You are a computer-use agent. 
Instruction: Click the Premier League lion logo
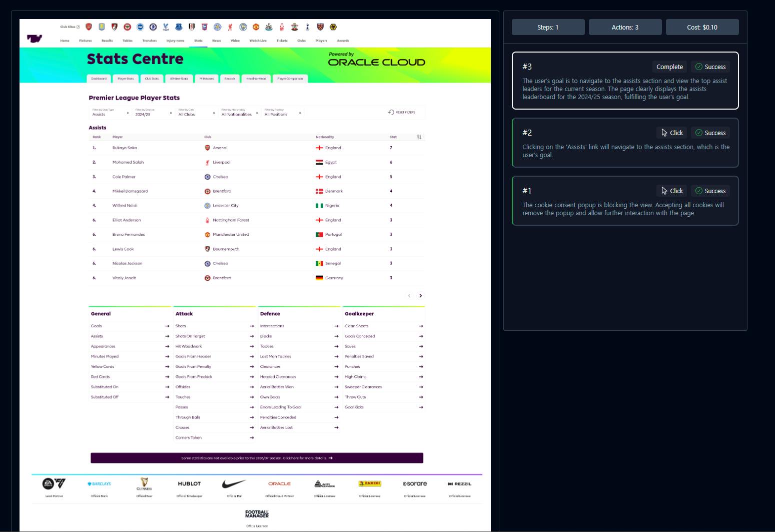35,39
